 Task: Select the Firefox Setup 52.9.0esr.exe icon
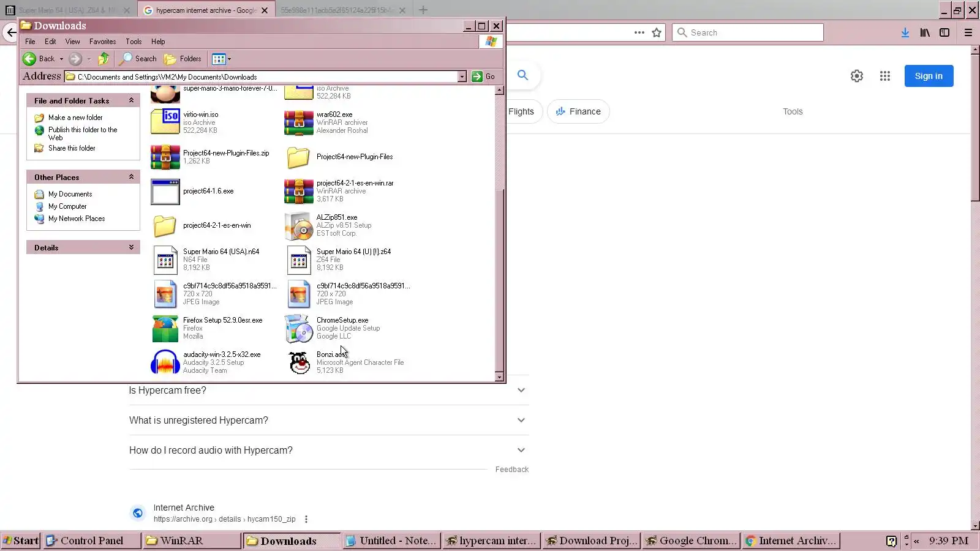coord(165,328)
